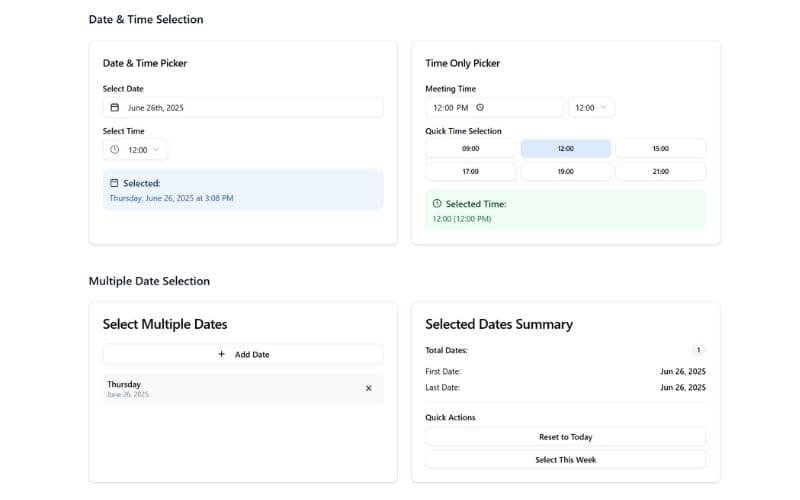Select the 09:00 quick time option
The height and width of the screenshot is (500, 800).
click(x=470, y=148)
